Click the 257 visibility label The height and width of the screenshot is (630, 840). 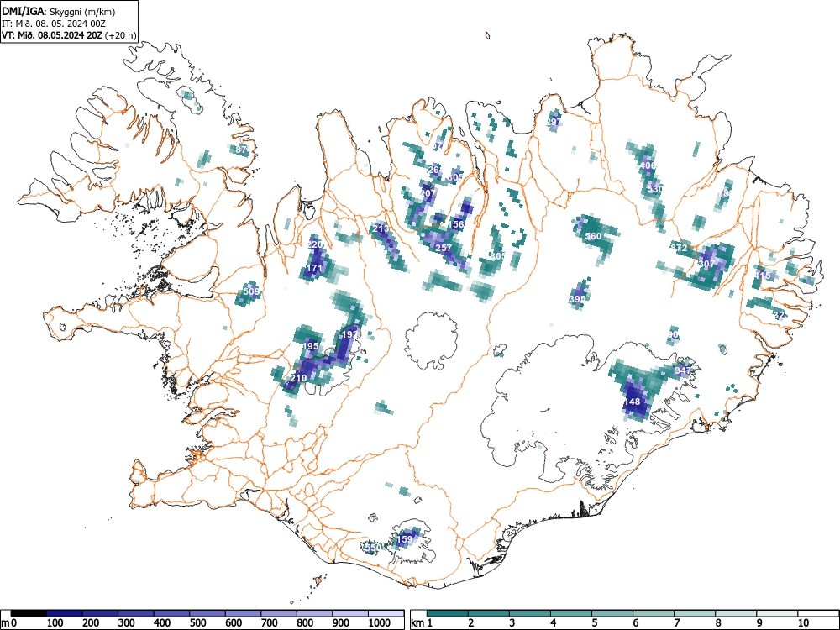[x=444, y=248]
